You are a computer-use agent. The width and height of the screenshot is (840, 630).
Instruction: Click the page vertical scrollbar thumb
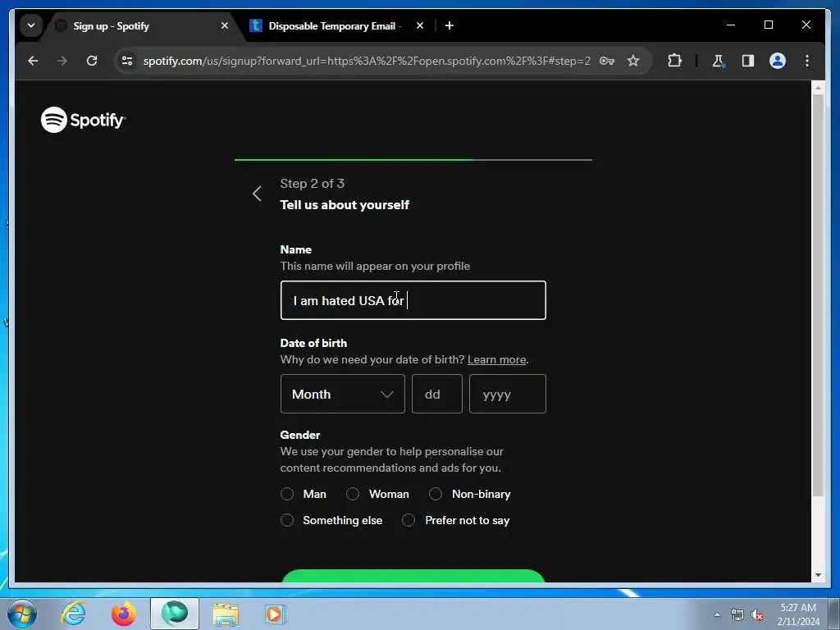tap(818, 294)
